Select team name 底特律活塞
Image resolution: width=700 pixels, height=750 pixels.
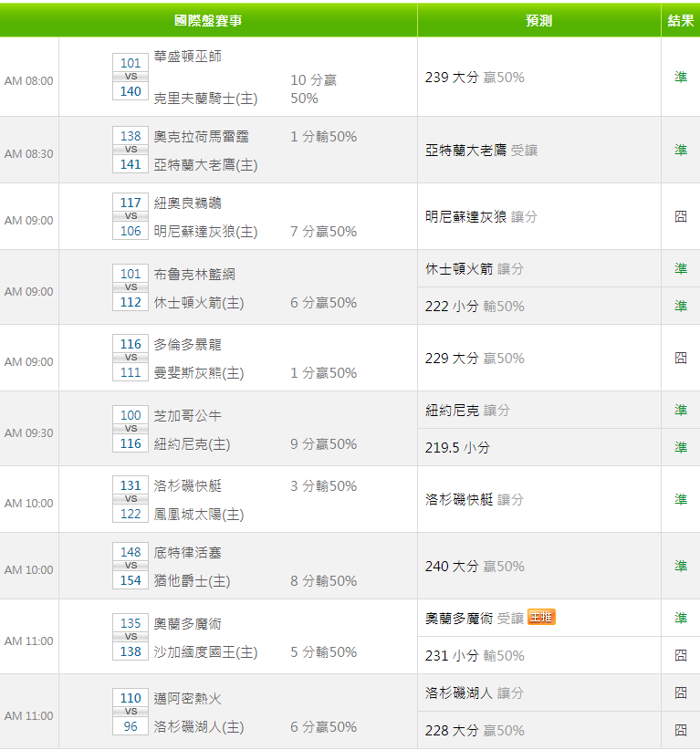coord(188,553)
